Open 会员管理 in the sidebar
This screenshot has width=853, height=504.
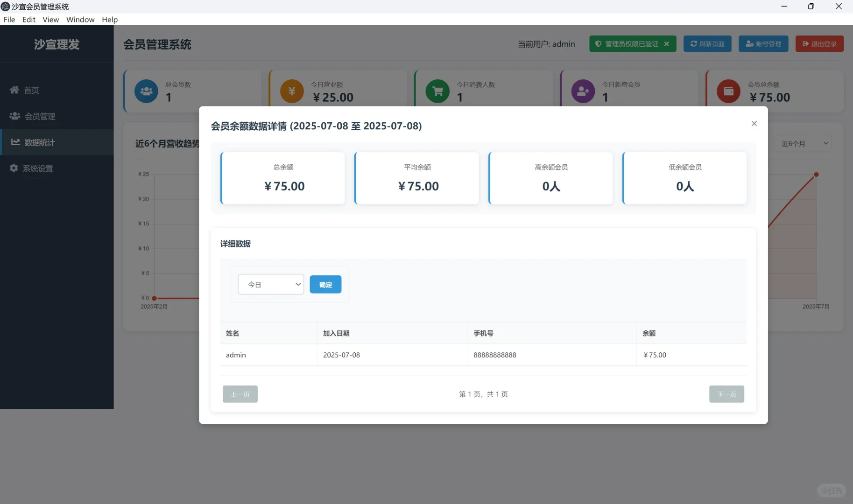[56, 116]
